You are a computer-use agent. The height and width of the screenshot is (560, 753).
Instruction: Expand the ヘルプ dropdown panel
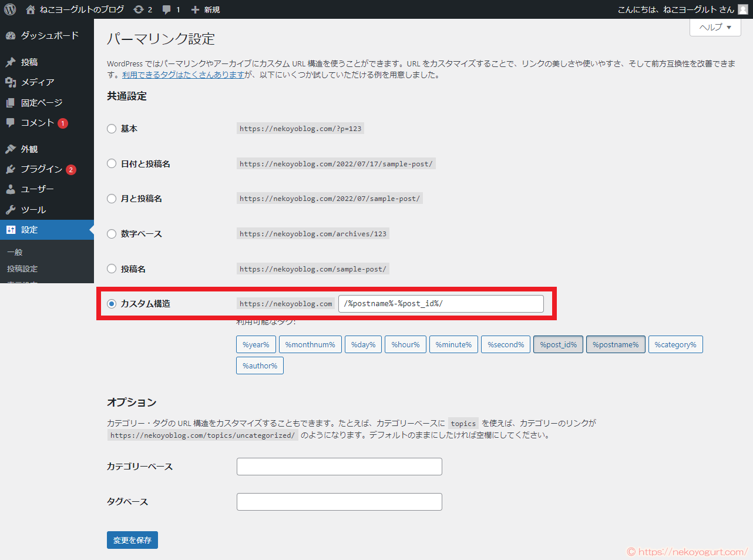[715, 27]
